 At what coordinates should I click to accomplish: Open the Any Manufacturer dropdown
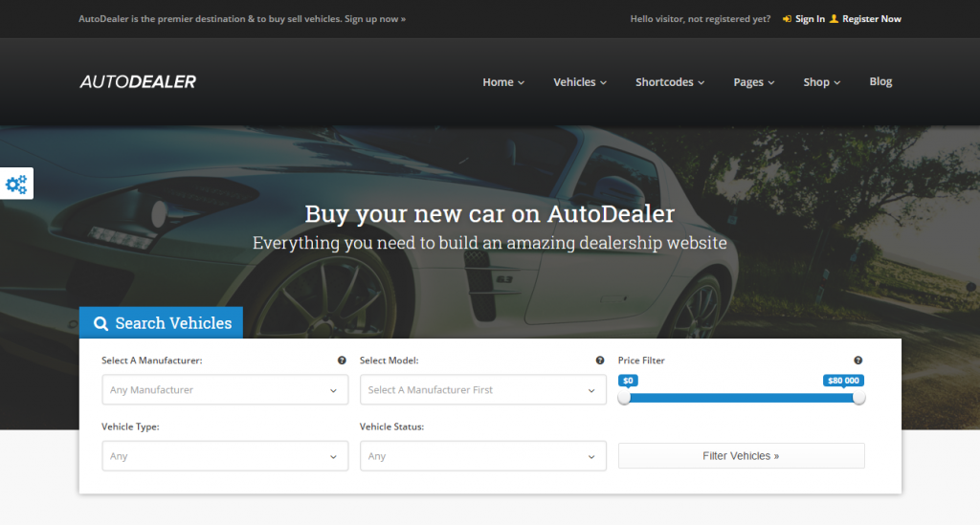tap(225, 390)
